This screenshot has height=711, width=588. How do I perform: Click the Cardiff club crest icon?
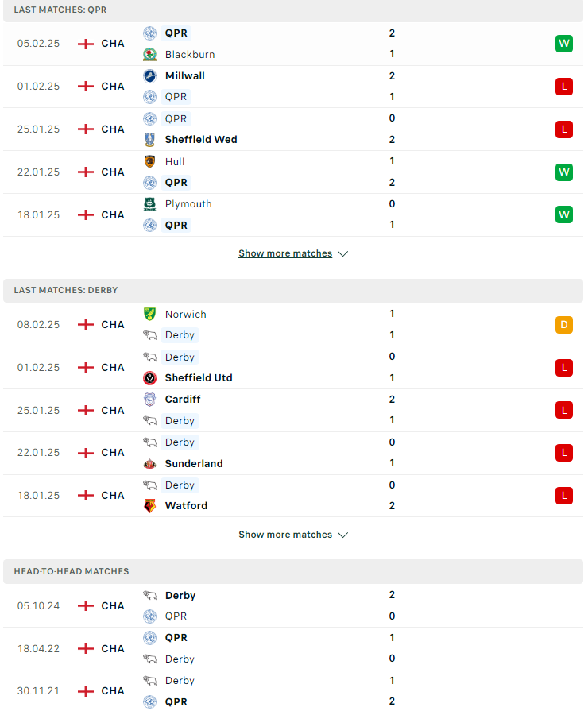pos(149,399)
